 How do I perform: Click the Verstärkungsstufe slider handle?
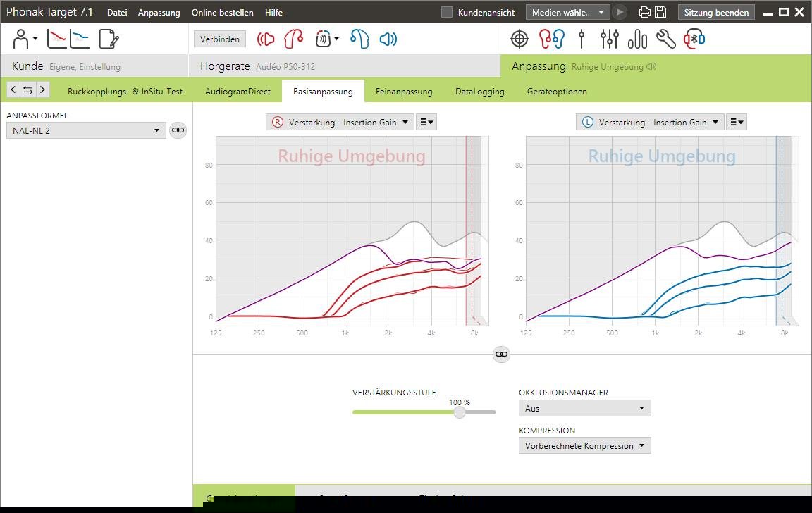(460, 412)
